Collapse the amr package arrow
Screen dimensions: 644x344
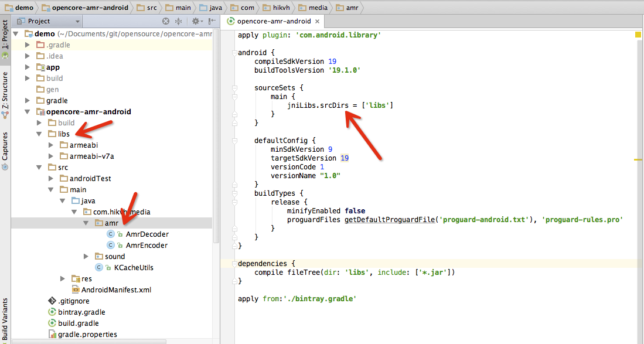tap(86, 223)
